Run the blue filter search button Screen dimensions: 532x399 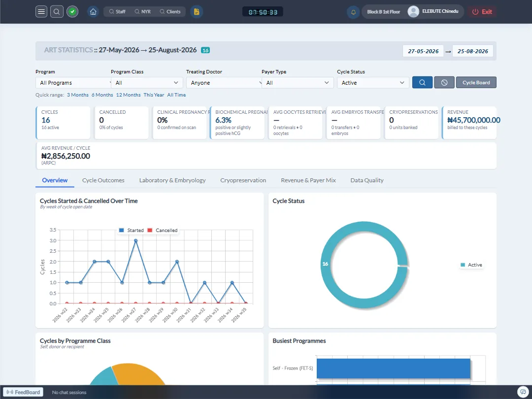[422, 82]
